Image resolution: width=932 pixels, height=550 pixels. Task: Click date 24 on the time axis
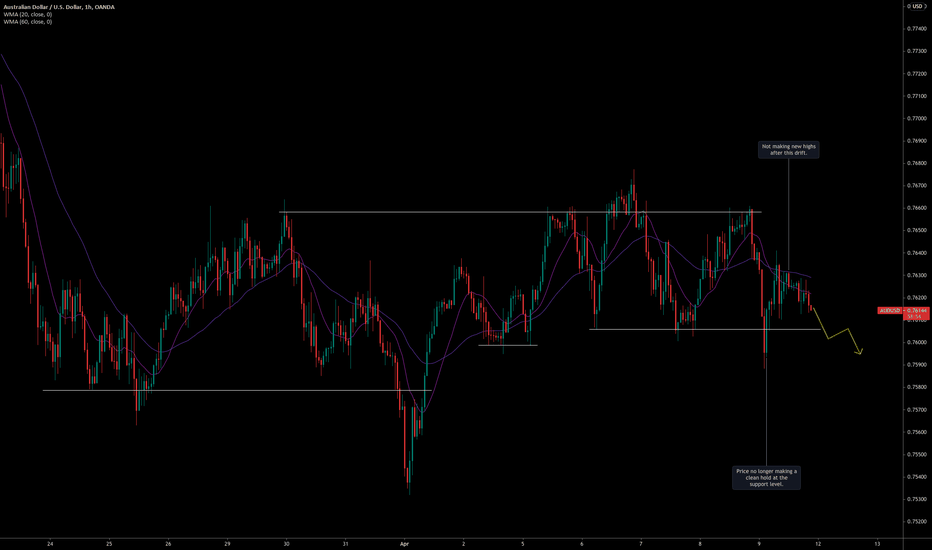(50, 543)
